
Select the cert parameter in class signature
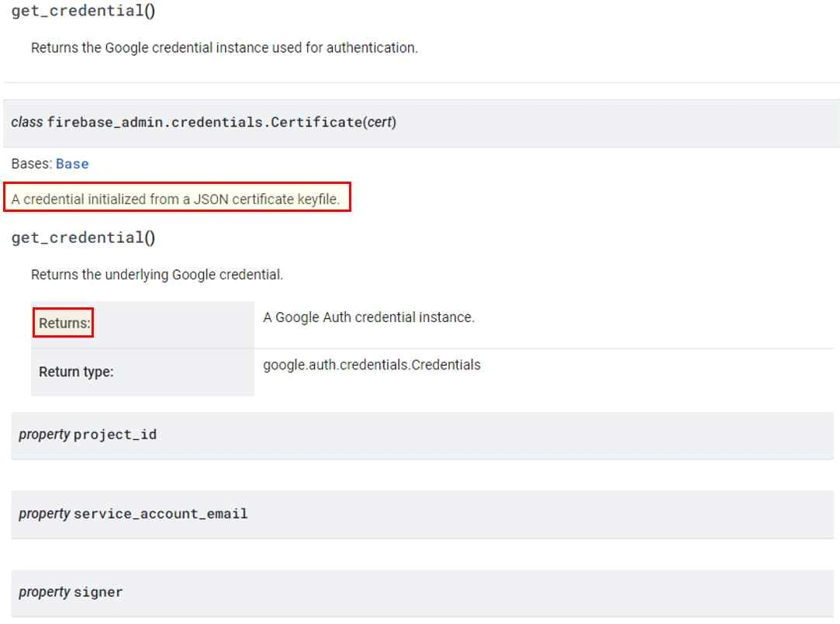[380, 122]
